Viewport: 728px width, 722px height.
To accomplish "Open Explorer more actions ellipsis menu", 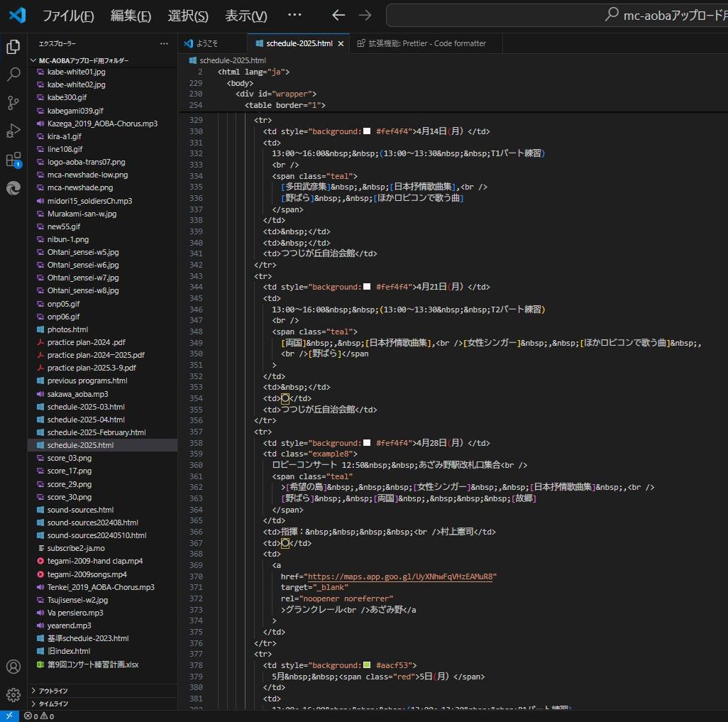I will pyautogui.click(x=164, y=43).
